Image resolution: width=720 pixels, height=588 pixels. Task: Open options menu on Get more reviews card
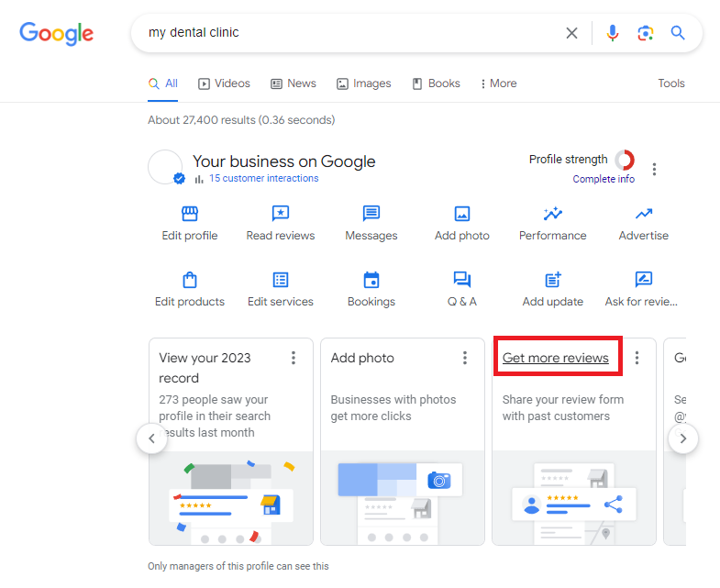(x=637, y=358)
